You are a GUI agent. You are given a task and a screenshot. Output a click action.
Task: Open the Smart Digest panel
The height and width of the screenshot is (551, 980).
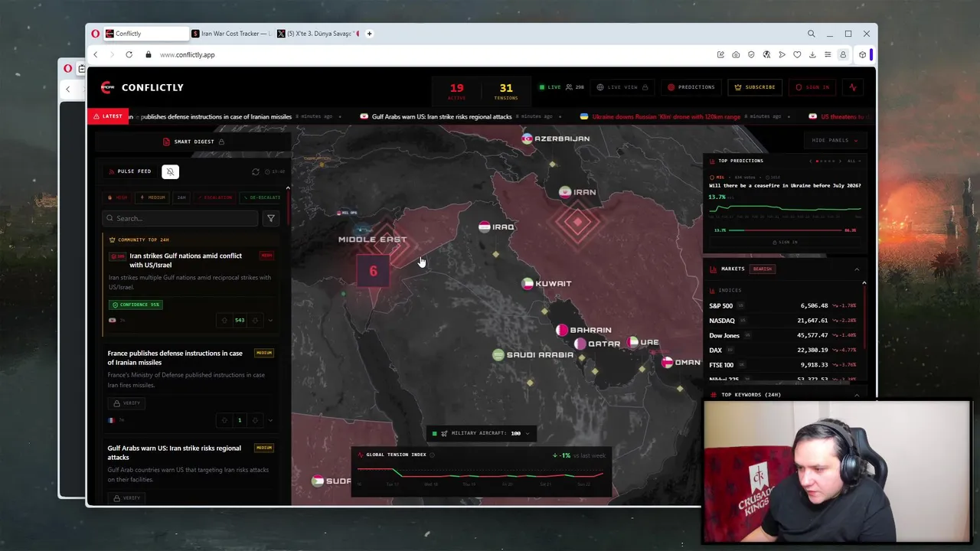click(194, 142)
